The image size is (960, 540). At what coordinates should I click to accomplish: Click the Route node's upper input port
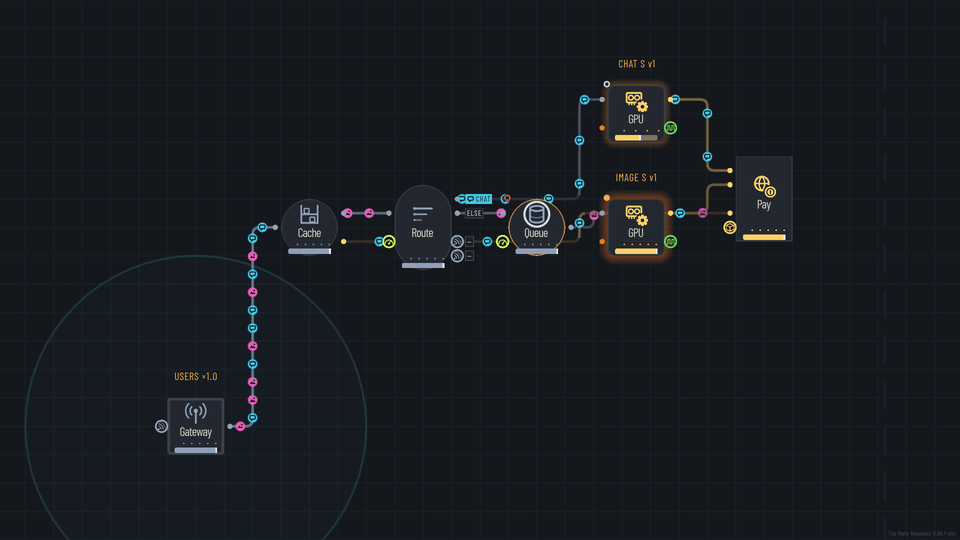click(389, 213)
